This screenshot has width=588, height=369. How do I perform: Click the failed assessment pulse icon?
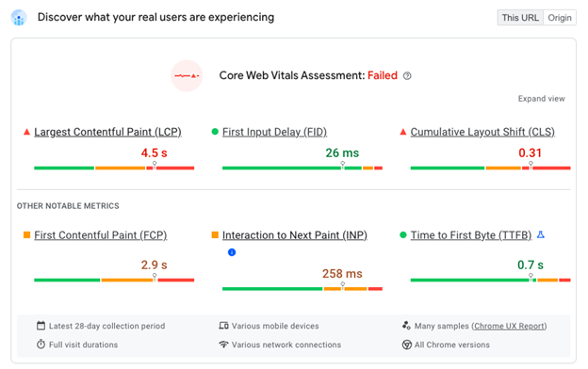(187, 76)
